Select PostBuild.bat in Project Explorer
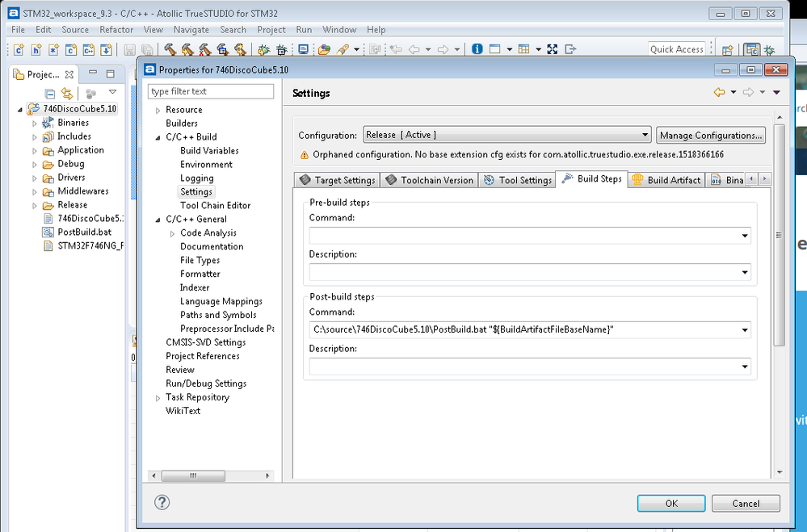This screenshot has height=532, width=807. pyautogui.click(x=84, y=232)
